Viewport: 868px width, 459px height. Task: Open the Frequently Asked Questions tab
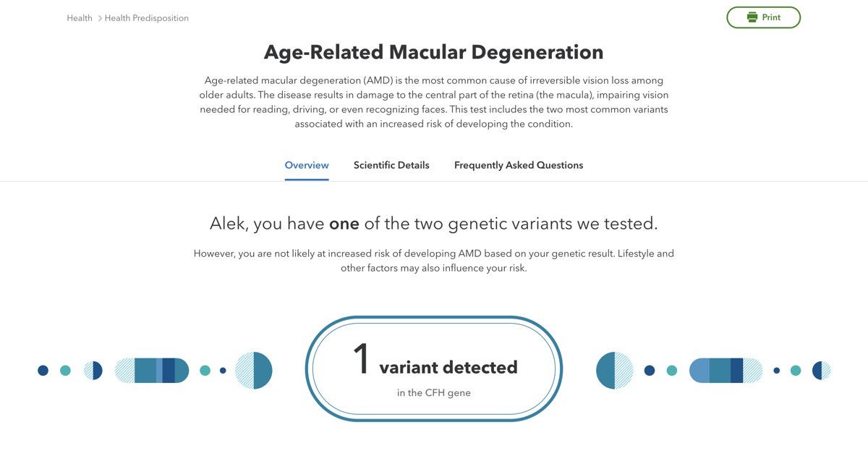518,165
